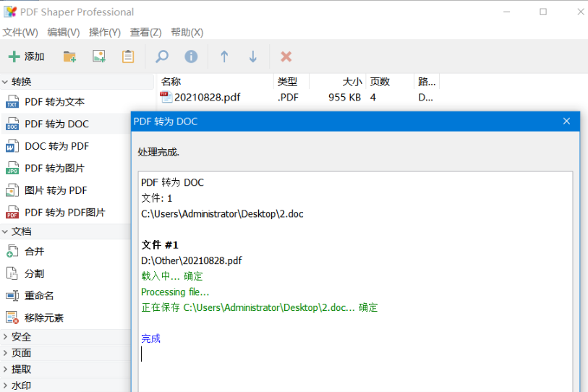Viewport: 588px width, 392px height.
Task: Sort by the 大小 column header
Action: point(338,82)
